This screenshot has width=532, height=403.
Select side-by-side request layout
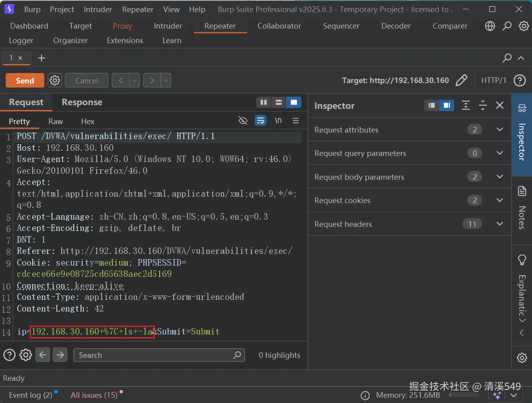click(x=264, y=102)
